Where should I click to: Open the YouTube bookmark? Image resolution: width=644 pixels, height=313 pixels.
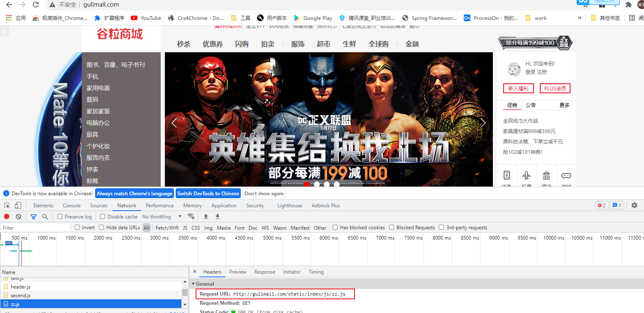(146, 18)
